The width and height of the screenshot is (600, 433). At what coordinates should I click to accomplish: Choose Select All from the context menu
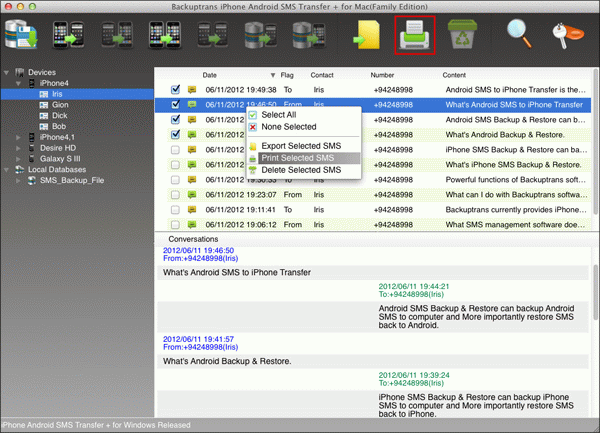pyautogui.click(x=279, y=115)
